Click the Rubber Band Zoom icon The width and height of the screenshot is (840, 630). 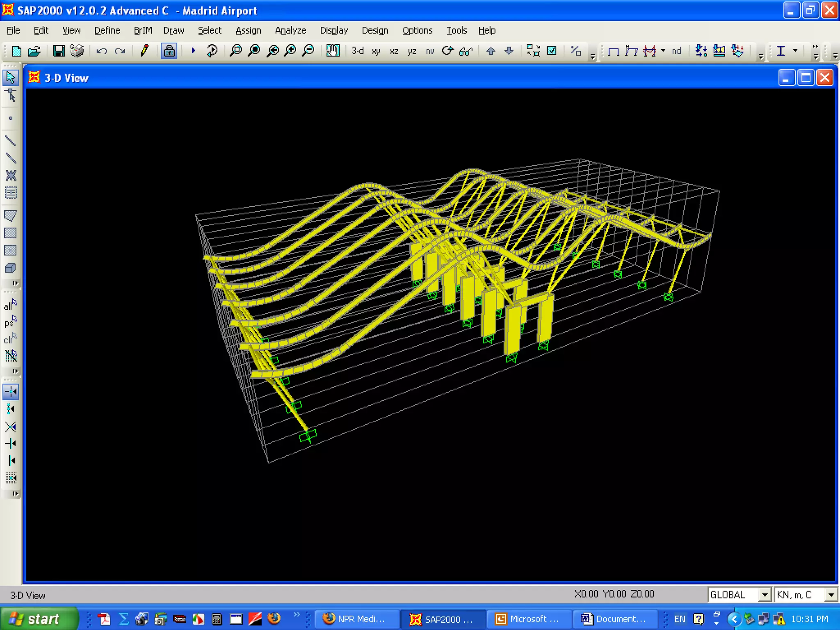pyautogui.click(x=235, y=51)
